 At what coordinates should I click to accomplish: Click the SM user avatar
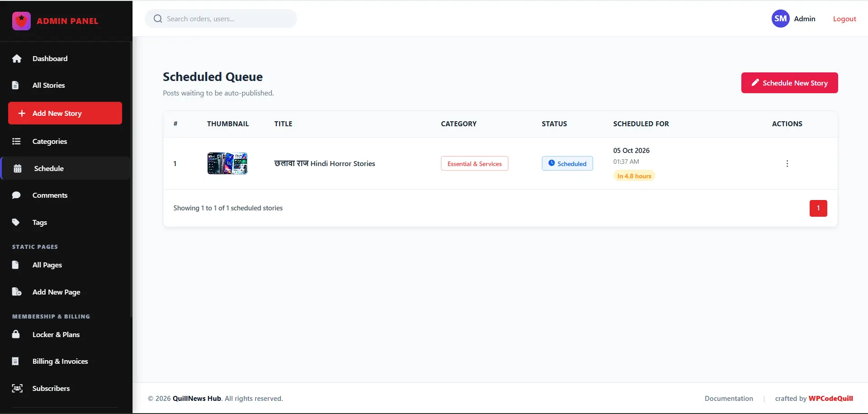pyautogui.click(x=780, y=19)
